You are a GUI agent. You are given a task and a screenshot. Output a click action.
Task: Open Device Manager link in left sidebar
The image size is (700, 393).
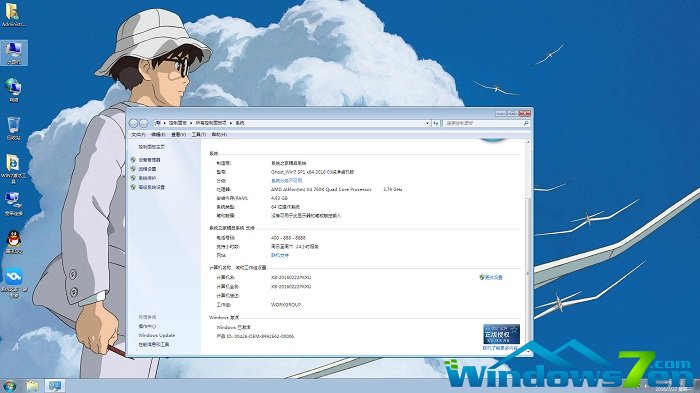149,160
